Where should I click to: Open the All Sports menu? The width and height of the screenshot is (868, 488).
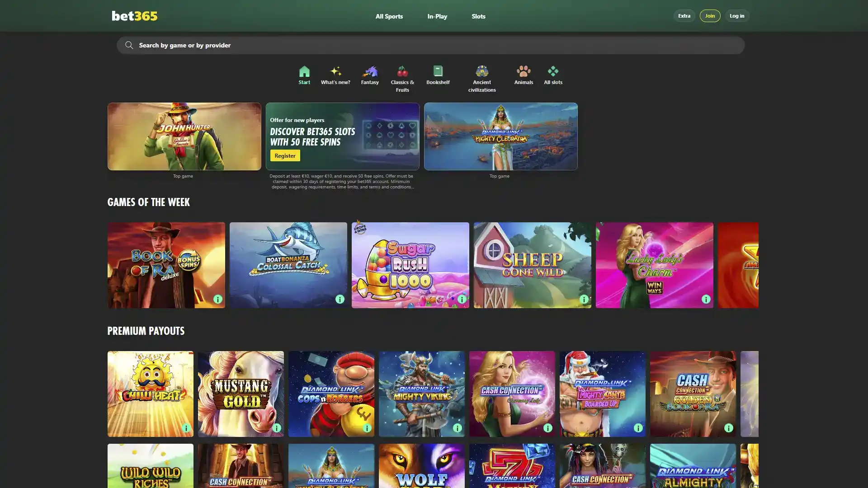click(x=389, y=16)
